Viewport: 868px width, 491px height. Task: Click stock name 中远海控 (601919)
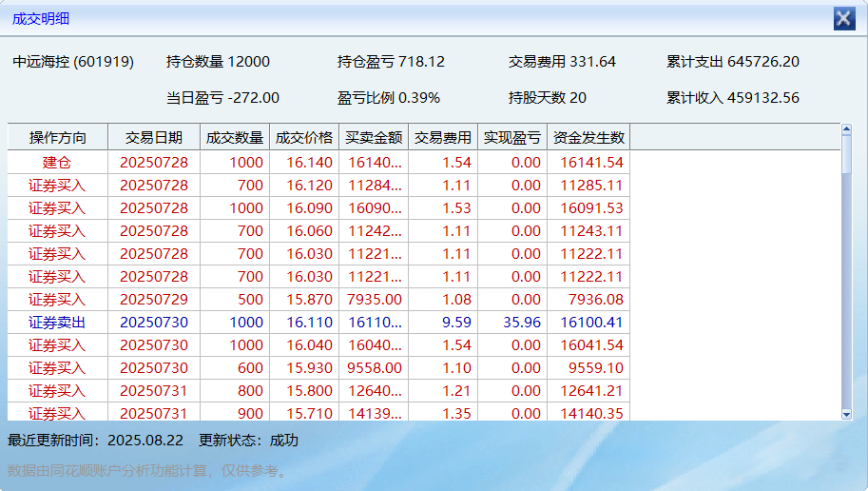pyautogui.click(x=73, y=62)
